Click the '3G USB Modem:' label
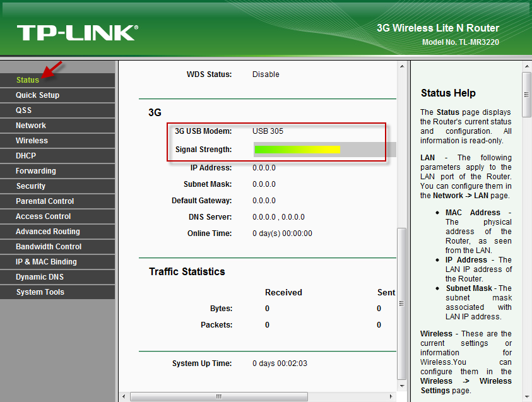 [x=203, y=131]
